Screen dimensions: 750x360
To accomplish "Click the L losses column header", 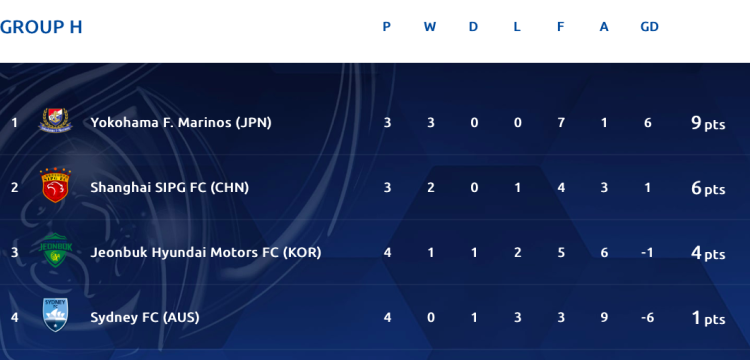I will (517, 27).
